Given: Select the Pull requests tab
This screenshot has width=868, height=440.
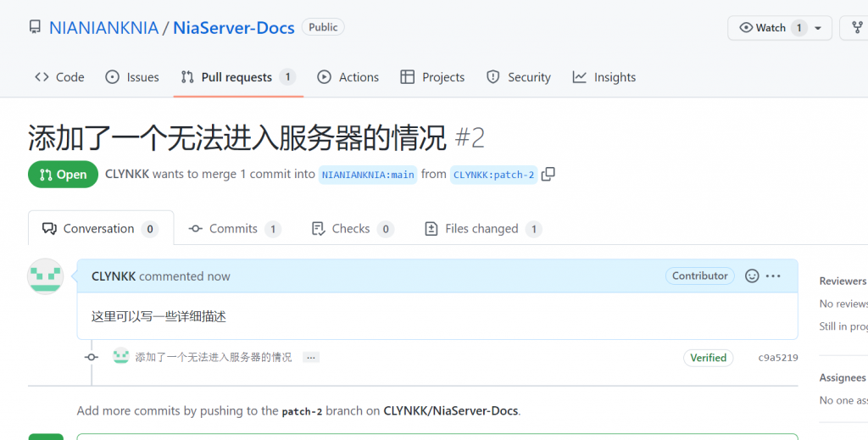Looking at the screenshot, I should tap(238, 77).
